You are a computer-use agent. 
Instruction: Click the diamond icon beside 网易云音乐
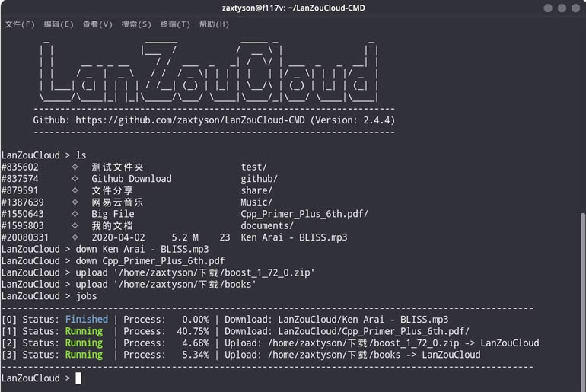click(x=75, y=202)
